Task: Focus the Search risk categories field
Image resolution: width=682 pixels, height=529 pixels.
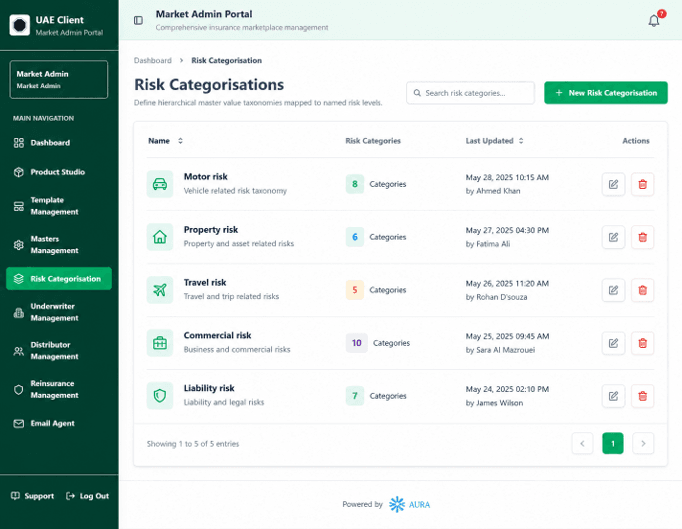Action: coord(470,93)
